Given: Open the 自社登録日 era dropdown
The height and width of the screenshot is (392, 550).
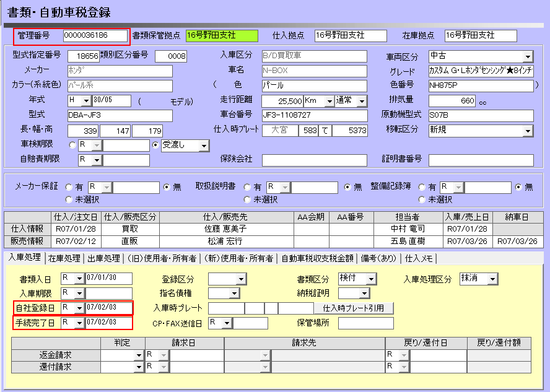Looking at the screenshot, I should click(x=80, y=308).
